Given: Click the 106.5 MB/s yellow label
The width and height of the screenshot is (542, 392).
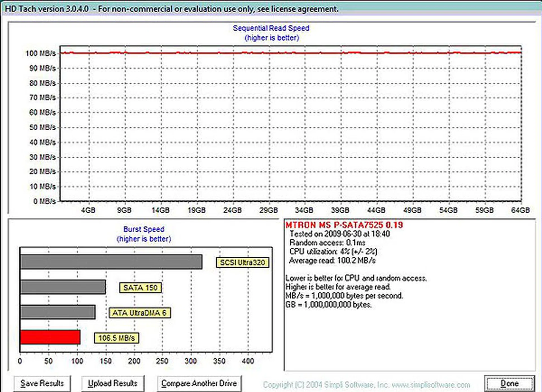Looking at the screenshot, I should click(116, 338).
